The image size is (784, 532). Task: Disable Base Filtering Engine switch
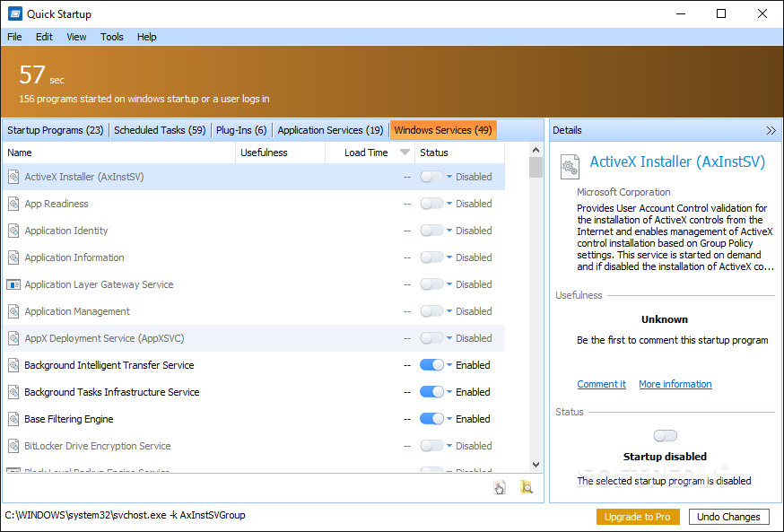(431, 419)
